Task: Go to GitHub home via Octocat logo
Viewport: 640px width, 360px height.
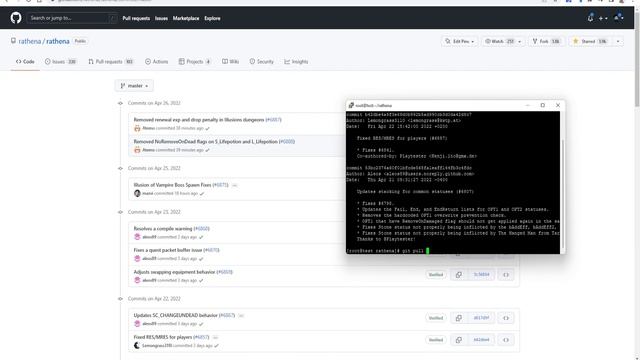Action: tap(16, 18)
